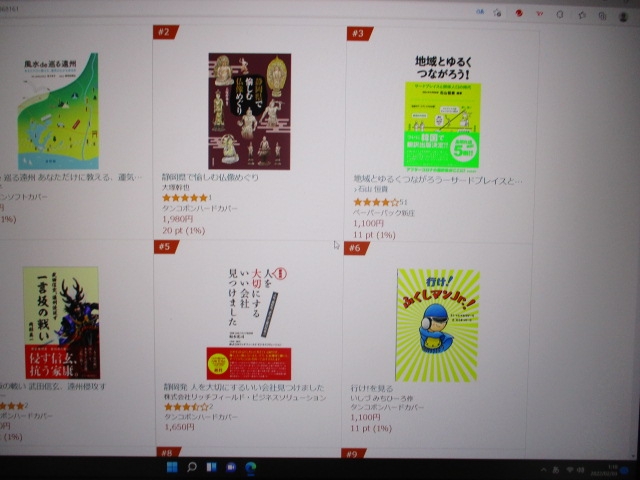This screenshot has height=480, width=640.
Task: Expand the system tray hidden icons chevron
Action: (543, 470)
